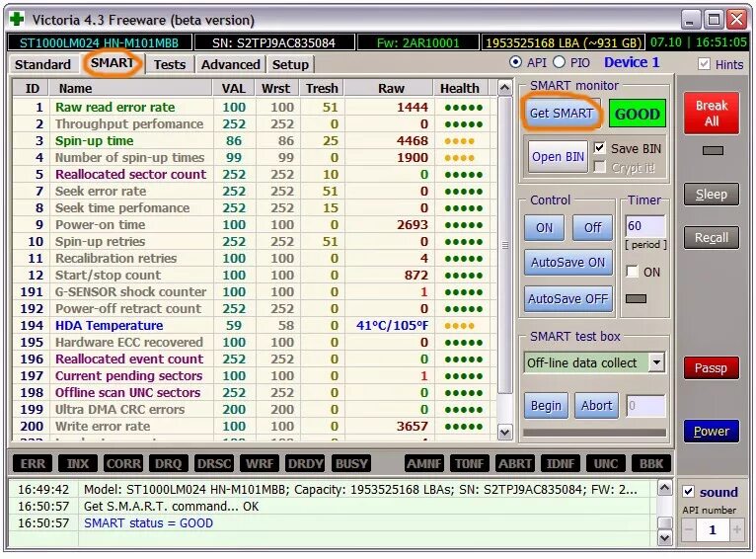Click the SMART table scroll up arrow

(x=504, y=88)
